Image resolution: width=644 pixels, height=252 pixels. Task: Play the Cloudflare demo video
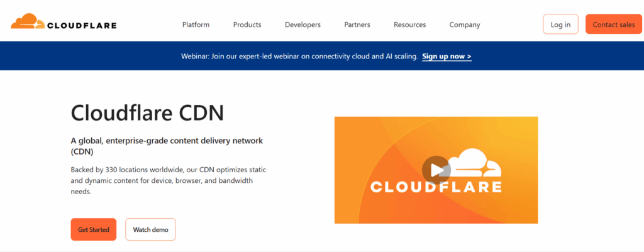436,170
